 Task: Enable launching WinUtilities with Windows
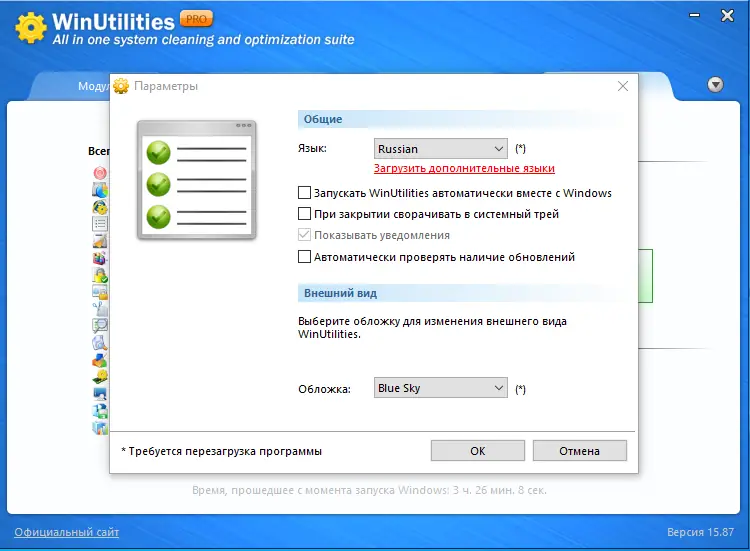[304, 193]
